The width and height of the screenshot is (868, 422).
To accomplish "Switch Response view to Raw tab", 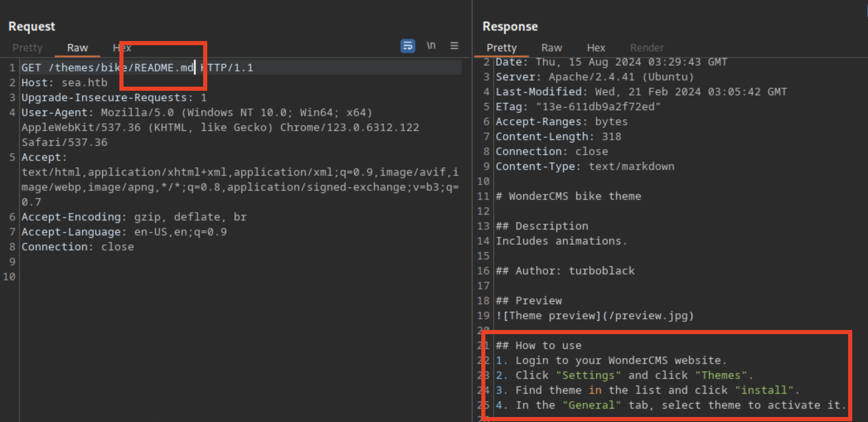I will (x=552, y=48).
